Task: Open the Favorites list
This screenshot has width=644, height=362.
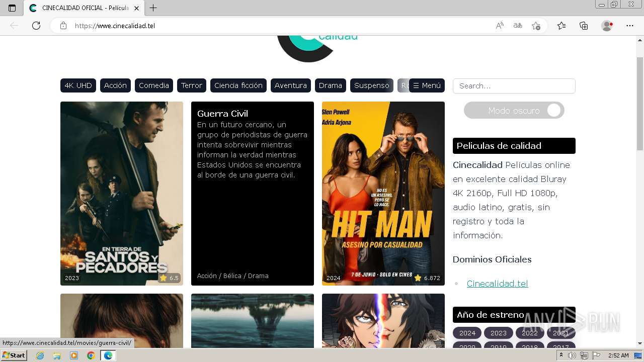Action: click(561, 26)
